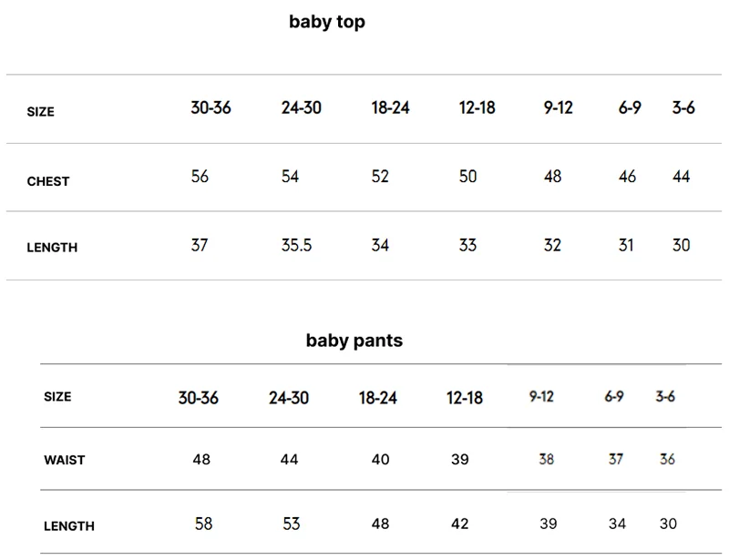Click waist value 48 in baby pants
Viewport: 729px width, 560px height.
[201, 460]
